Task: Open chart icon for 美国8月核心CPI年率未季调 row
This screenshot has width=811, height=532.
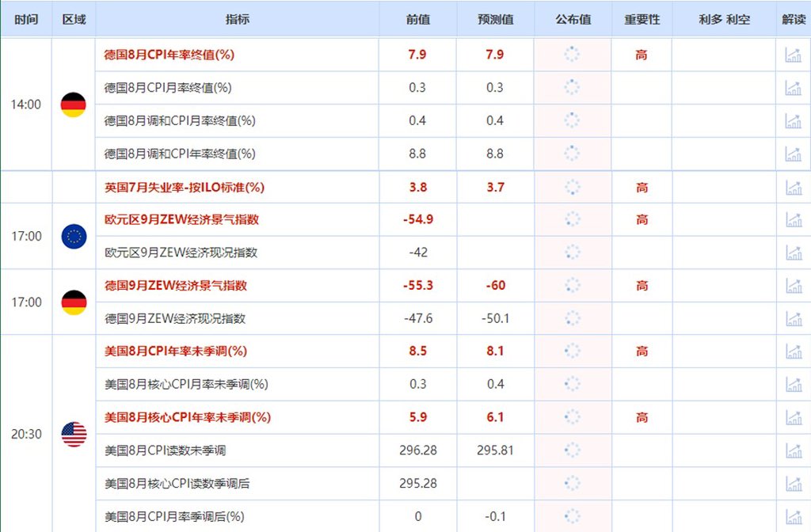Action: point(794,417)
